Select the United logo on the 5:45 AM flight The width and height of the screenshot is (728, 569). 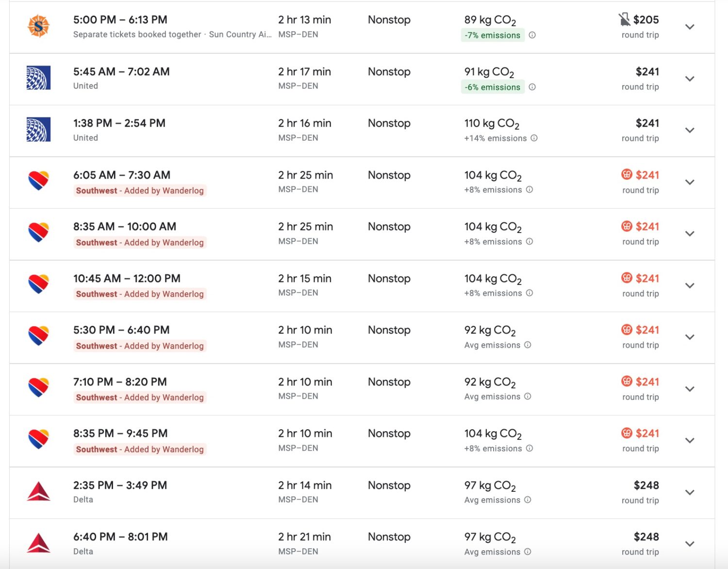(x=38, y=78)
